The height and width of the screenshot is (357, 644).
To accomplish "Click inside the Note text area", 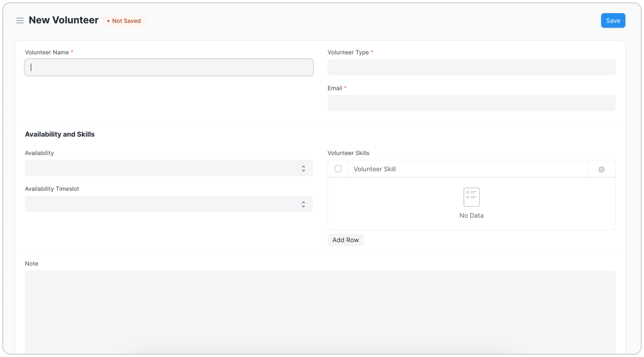I will pyautogui.click(x=320, y=311).
